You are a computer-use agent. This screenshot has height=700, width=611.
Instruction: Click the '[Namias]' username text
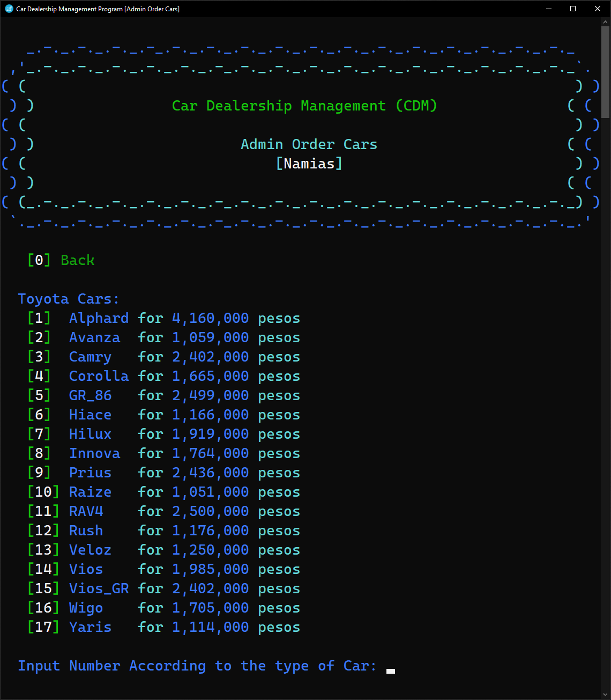[x=309, y=164]
